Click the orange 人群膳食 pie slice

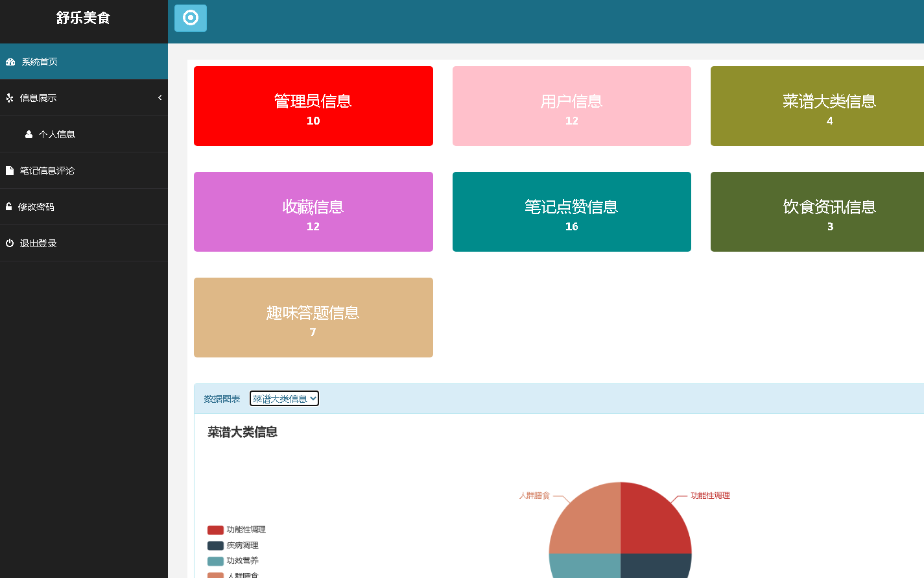tap(590, 522)
